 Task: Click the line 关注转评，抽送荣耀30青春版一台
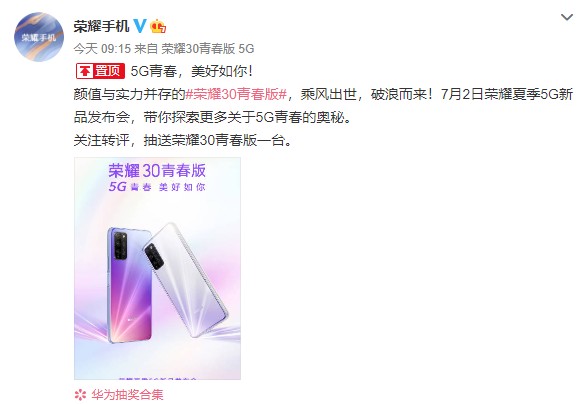coord(183,140)
